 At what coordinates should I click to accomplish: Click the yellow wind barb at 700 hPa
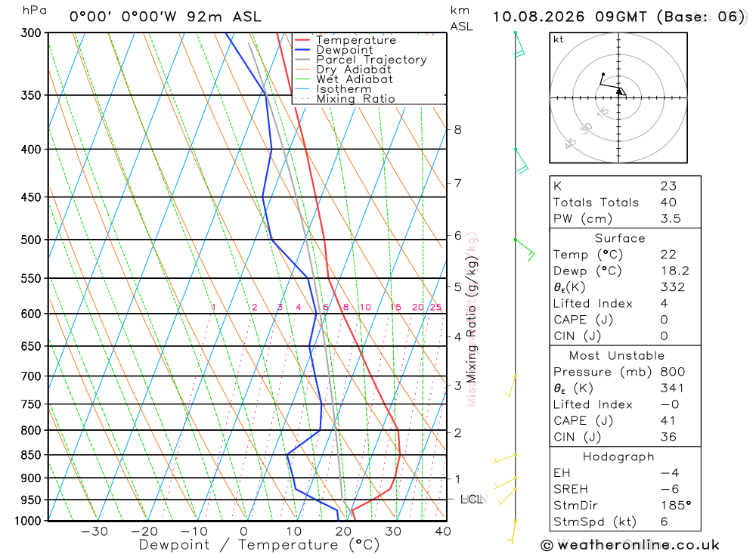[511, 386]
